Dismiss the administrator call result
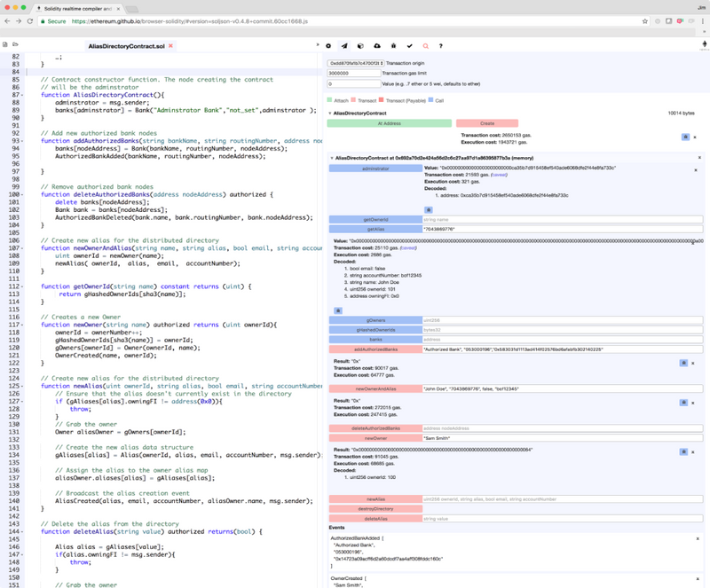Screen dimensions: 710x588 tap(696, 170)
